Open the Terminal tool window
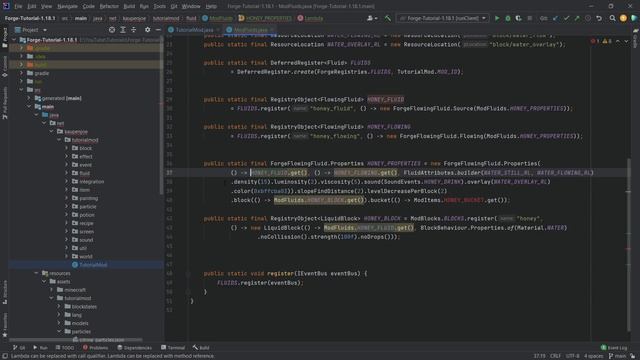The width and height of the screenshot is (640, 360). coord(173,348)
